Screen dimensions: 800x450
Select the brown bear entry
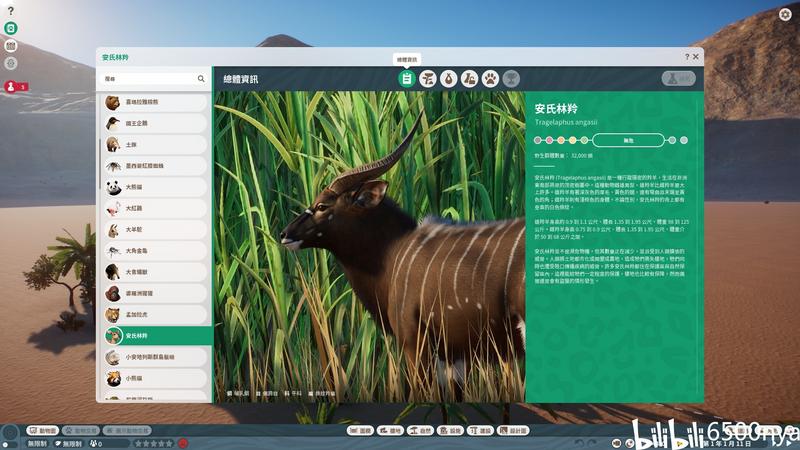[x=155, y=102]
